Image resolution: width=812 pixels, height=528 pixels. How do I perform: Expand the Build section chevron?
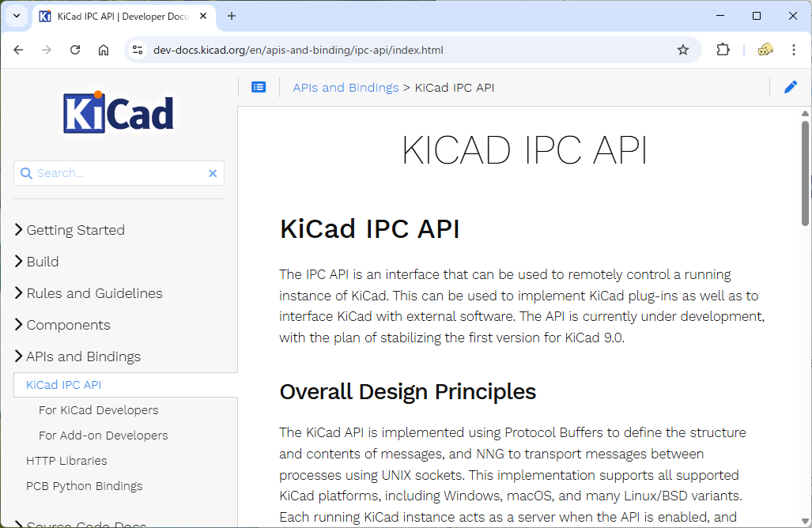click(19, 262)
